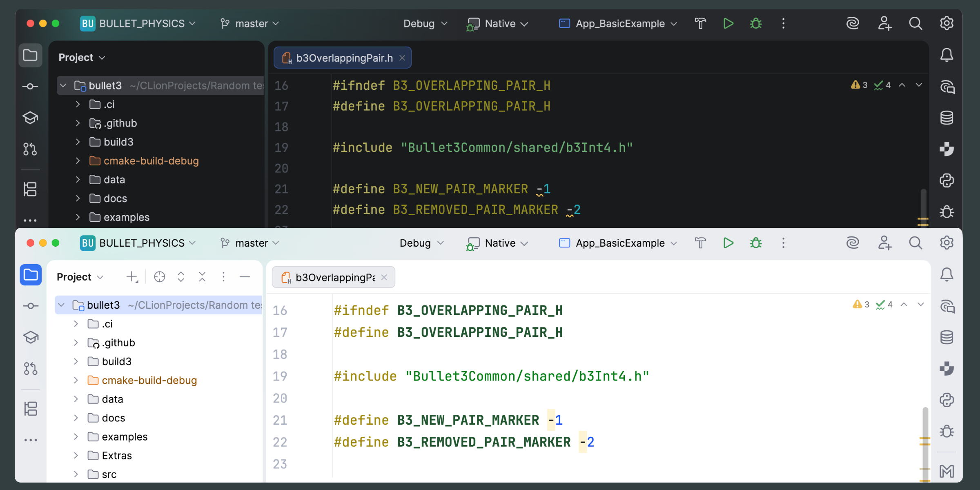Open Python Packages panel in light window
Image resolution: width=980 pixels, height=490 pixels.
point(947,400)
